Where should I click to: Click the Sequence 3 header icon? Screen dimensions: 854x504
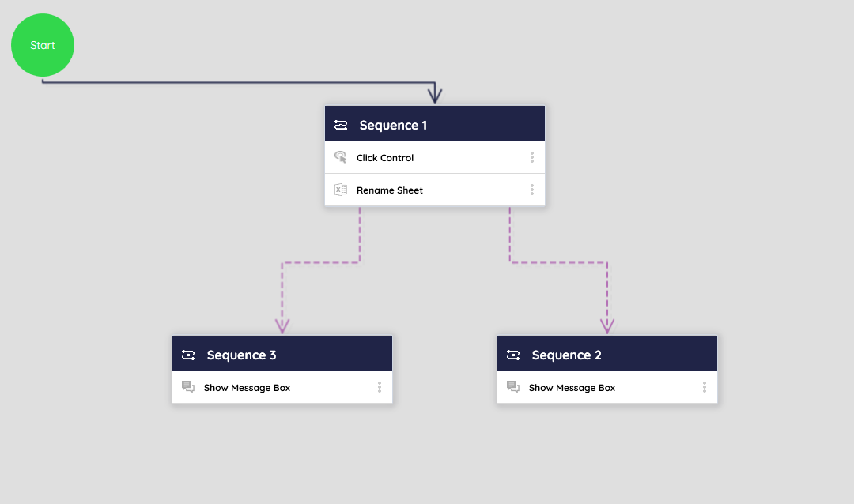tap(188, 355)
